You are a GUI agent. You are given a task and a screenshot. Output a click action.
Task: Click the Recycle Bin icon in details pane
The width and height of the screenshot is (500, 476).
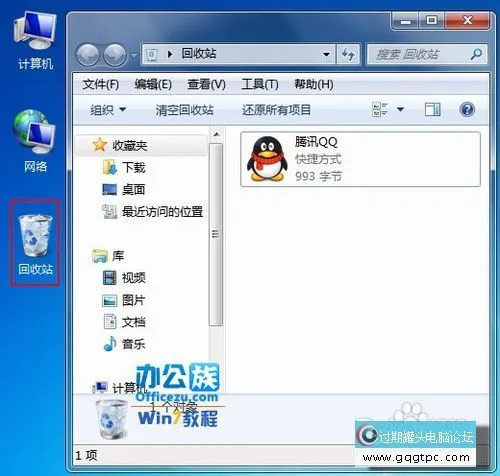(112, 419)
